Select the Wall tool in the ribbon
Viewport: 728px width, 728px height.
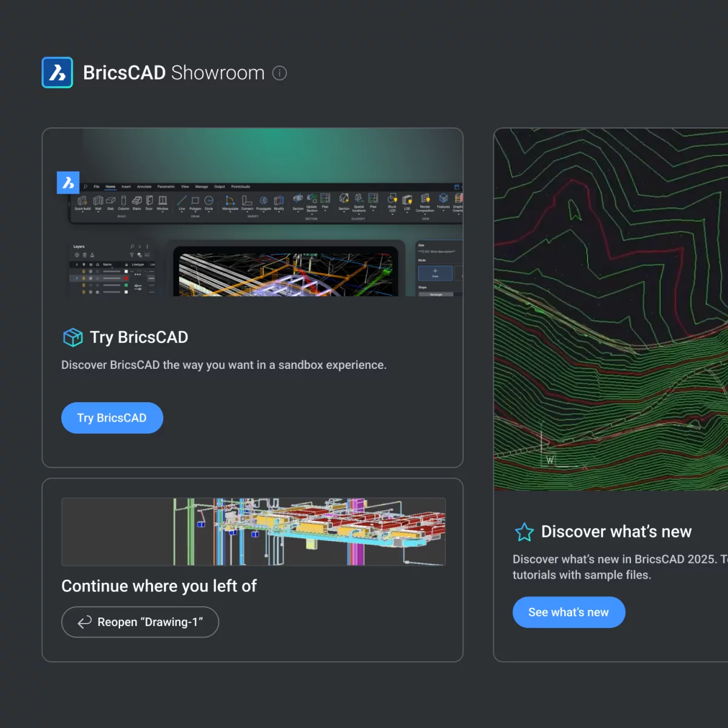click(98, 201)
